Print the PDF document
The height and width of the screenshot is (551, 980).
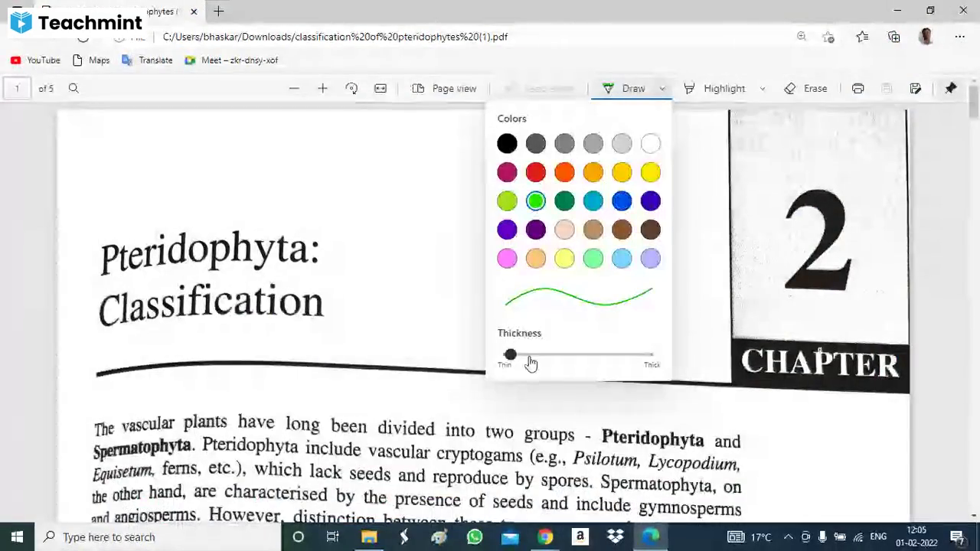coord(857,89)
